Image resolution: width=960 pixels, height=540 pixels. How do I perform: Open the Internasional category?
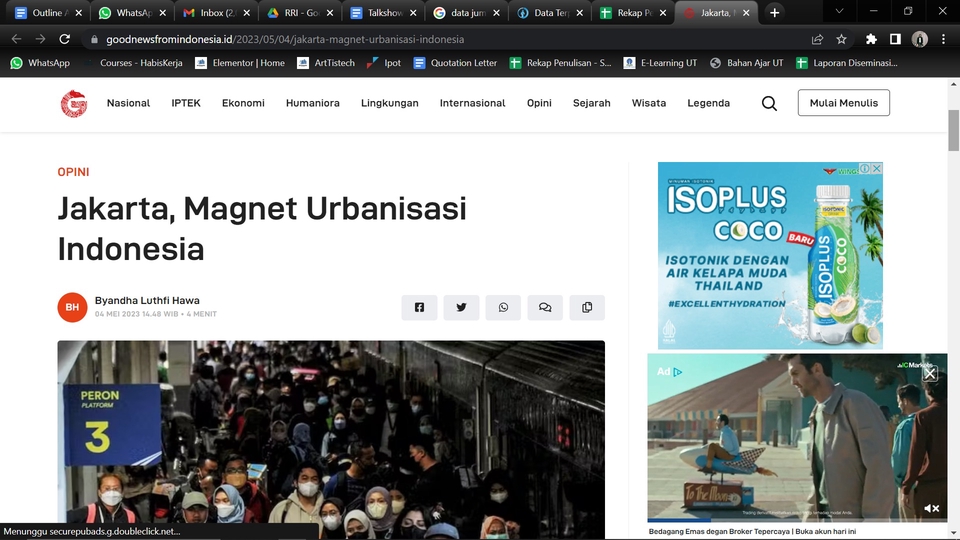(473, 103)
